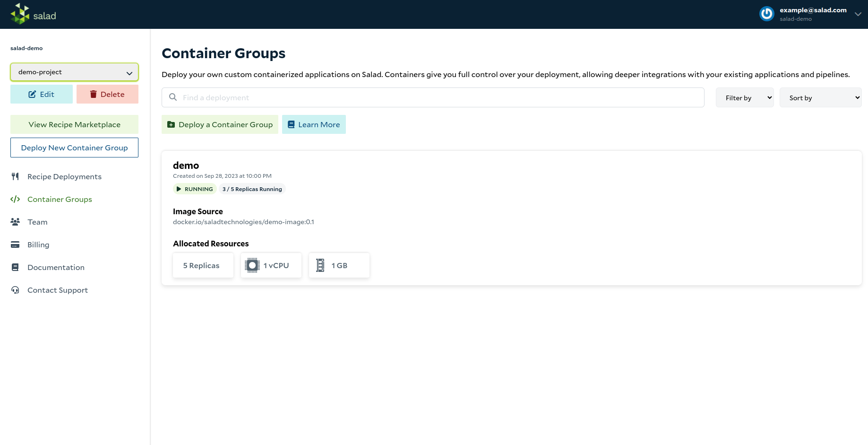Open Documentation from sidebar
The image size is (868, 445).
[56, 267]
